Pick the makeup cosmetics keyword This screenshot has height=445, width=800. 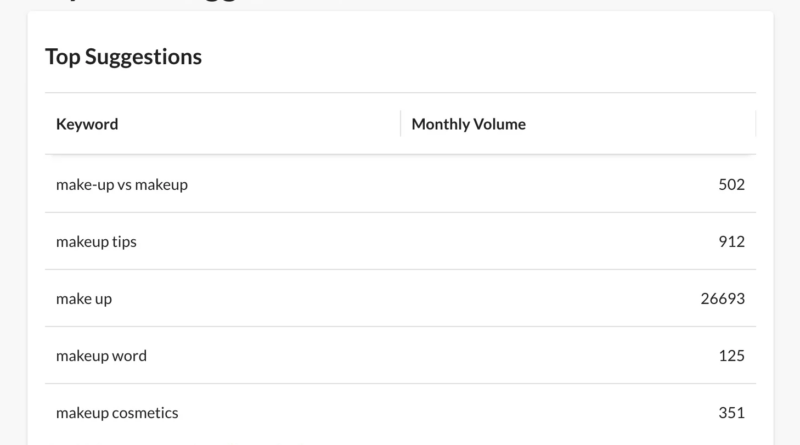coord(117,412)
